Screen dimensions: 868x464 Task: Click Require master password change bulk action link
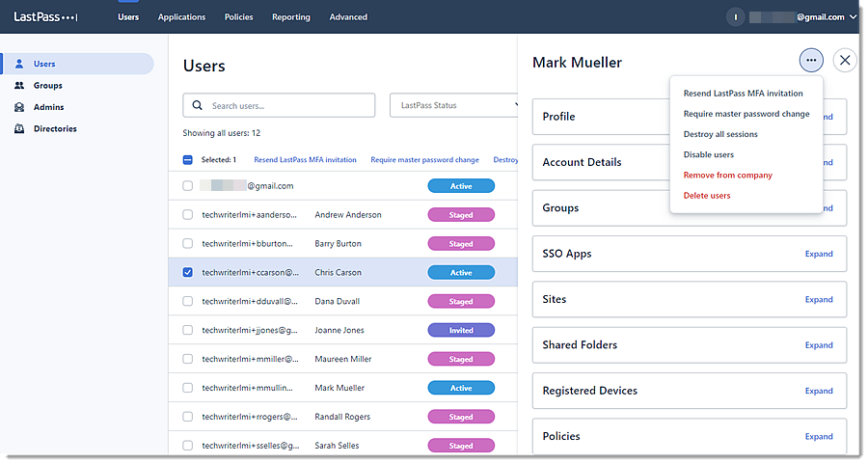point(424,160)
